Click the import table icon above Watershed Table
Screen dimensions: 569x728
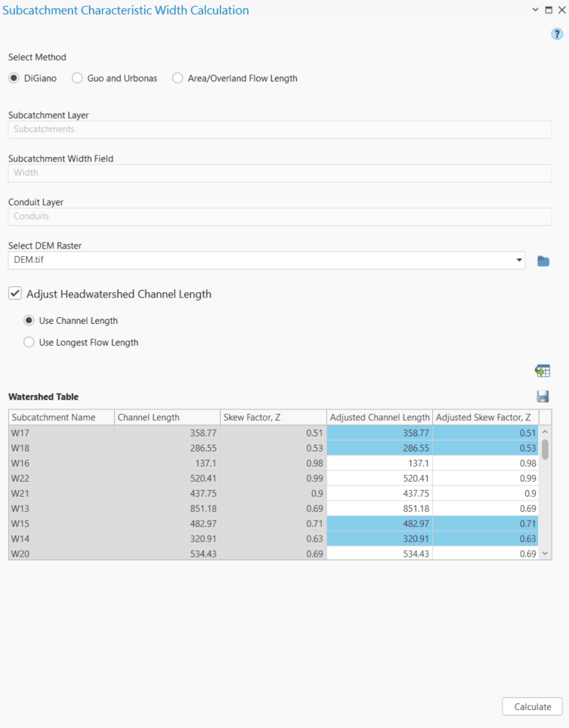[543, 371]
